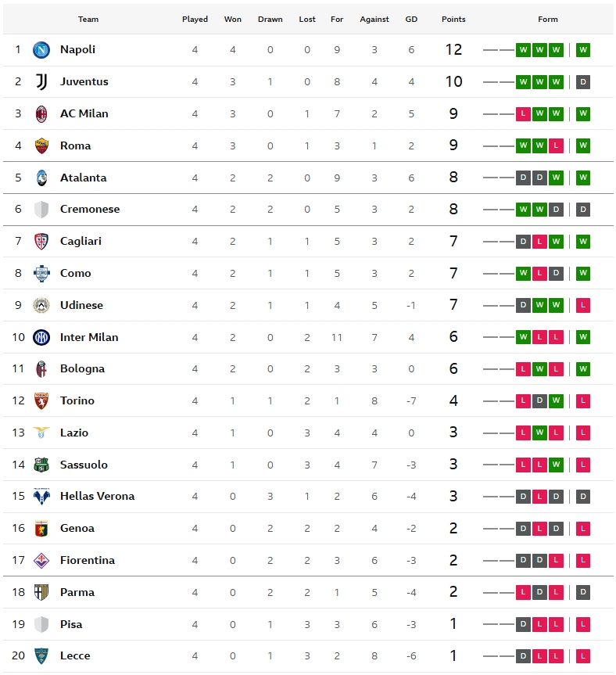This screenshot has height=675, width=616.
Task: Click the Fiorentina purple emblem
Action: pyautogui.click(x=41, y=561)
